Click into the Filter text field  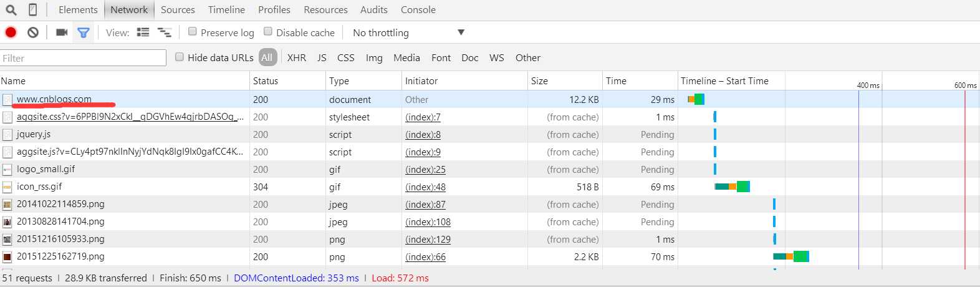(84, 58)
